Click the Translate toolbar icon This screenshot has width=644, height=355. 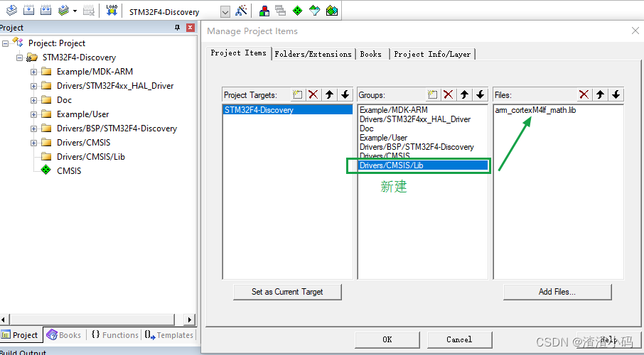coord(11,10)
